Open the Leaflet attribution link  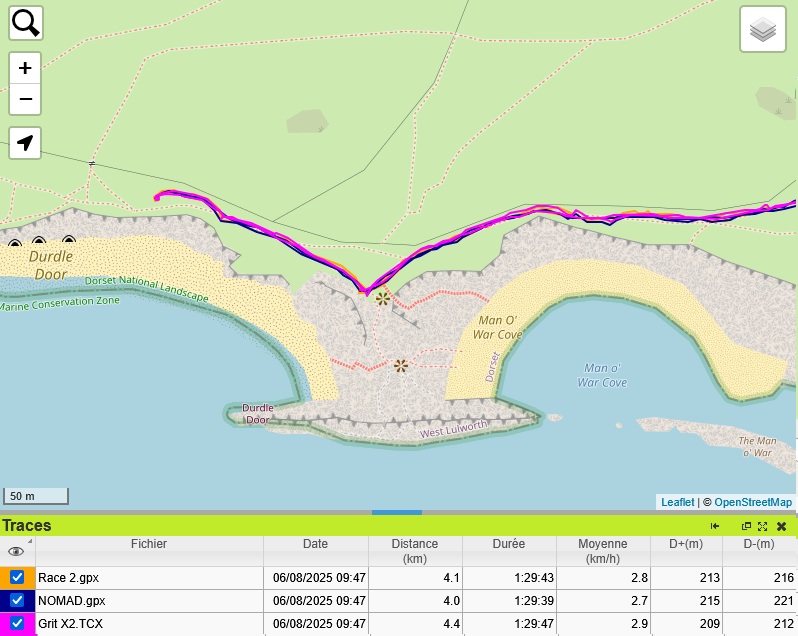coord(677,502)
